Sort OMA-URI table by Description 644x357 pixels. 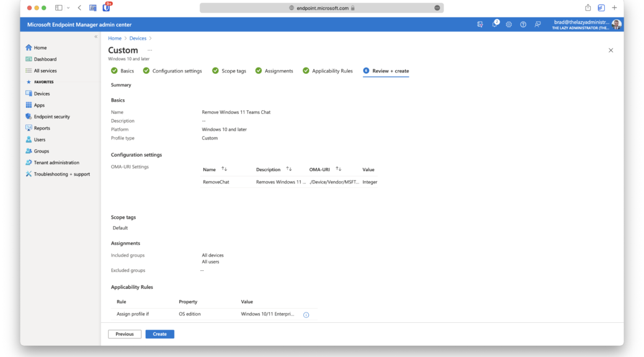click(288, 169)
